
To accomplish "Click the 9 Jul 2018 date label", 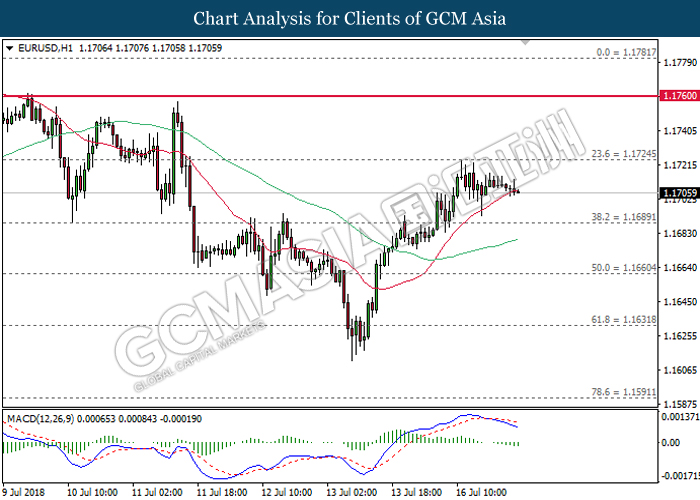I will 24,492.
